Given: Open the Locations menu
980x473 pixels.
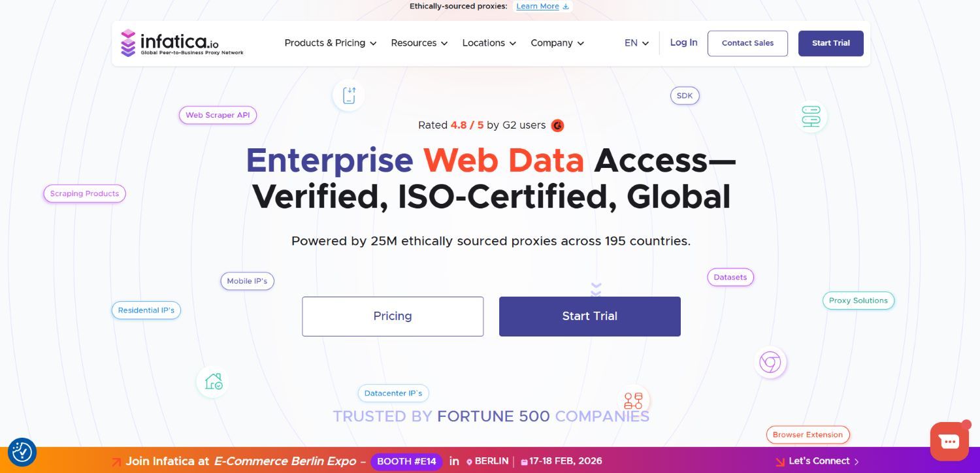Looking at the screenshot, I should click(489, 43).
